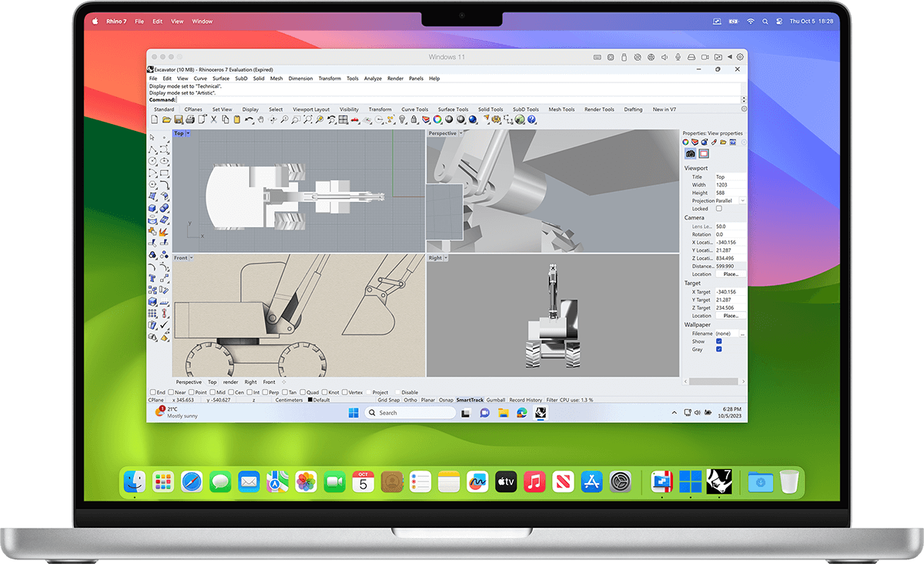This screenshot has width=924, height=564.
Task: Select the Undo icon on the toolbar
Action: coord(249,119)
